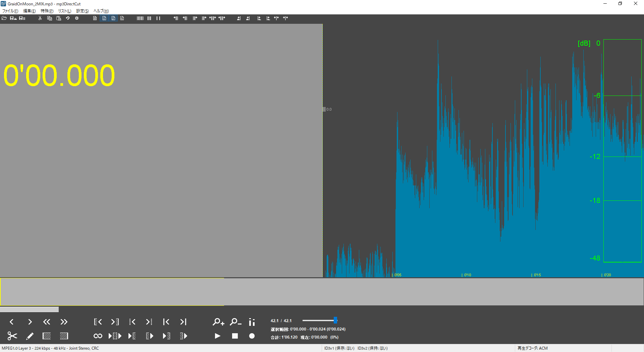Open the ヘルプ(H) menu
This screenshot has height=352, width=644.
(x=101, y=11)
